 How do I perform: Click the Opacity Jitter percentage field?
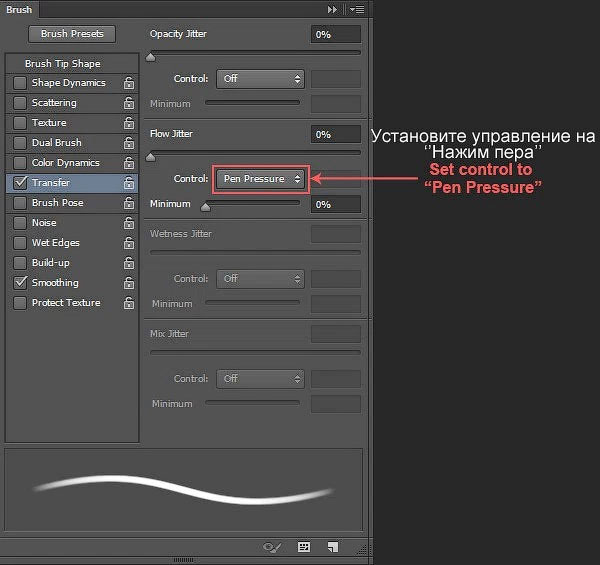[x=336, y=34]
